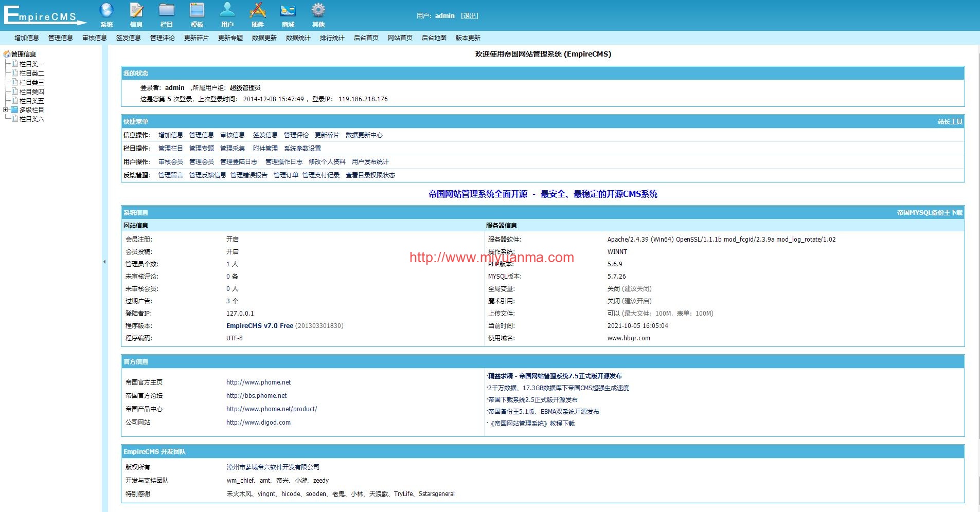Select 排行统计 in the submenu bar
Screen dimensions: 980x512
pyautogui.click(x=332, y=38)
